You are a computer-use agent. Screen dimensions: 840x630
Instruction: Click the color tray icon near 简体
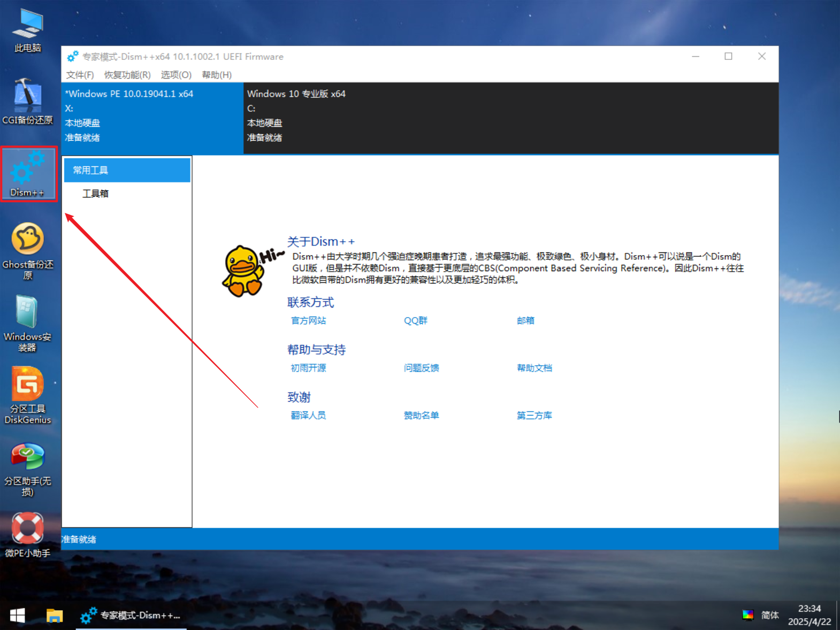tap(748, 615)
